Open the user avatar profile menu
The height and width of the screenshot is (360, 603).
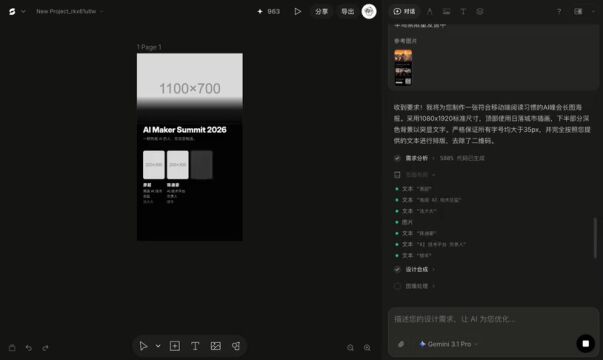click(369, 12)
